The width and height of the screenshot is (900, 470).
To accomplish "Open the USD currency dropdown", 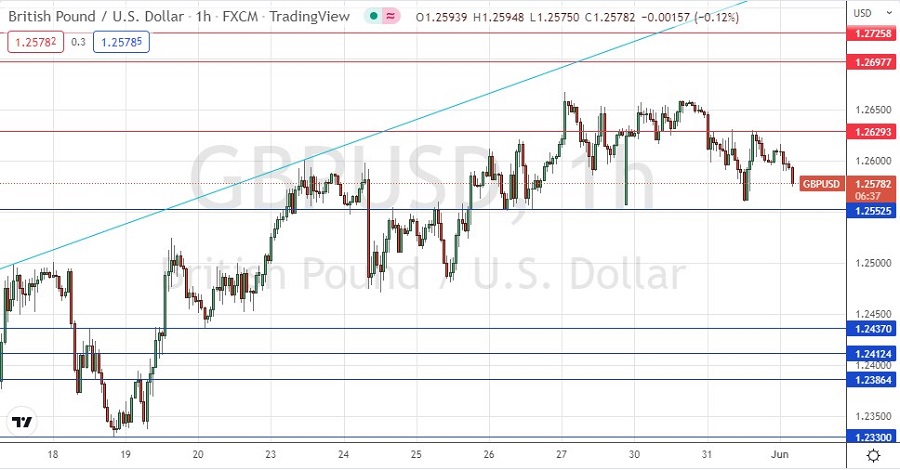I will 863,14.
